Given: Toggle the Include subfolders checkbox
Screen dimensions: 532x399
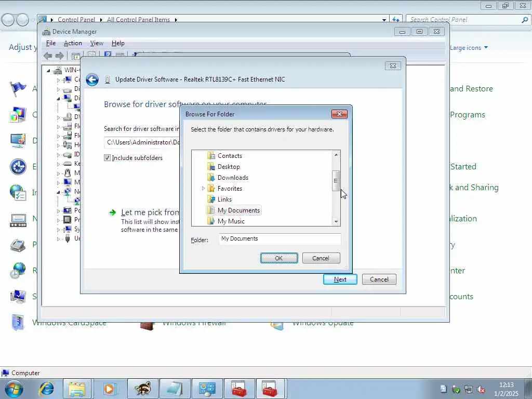Looking at the screenshot, I should 107,158.
